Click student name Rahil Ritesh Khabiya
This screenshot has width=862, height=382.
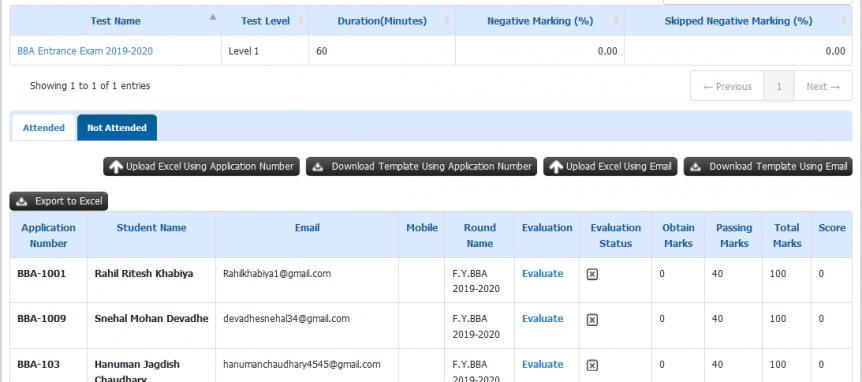click(144, 273)
